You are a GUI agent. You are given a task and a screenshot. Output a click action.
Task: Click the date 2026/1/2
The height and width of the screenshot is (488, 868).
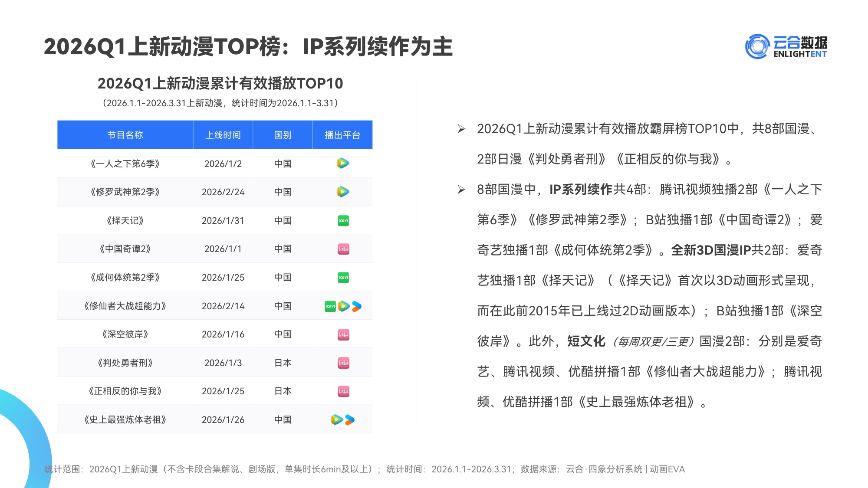[223, 164]
